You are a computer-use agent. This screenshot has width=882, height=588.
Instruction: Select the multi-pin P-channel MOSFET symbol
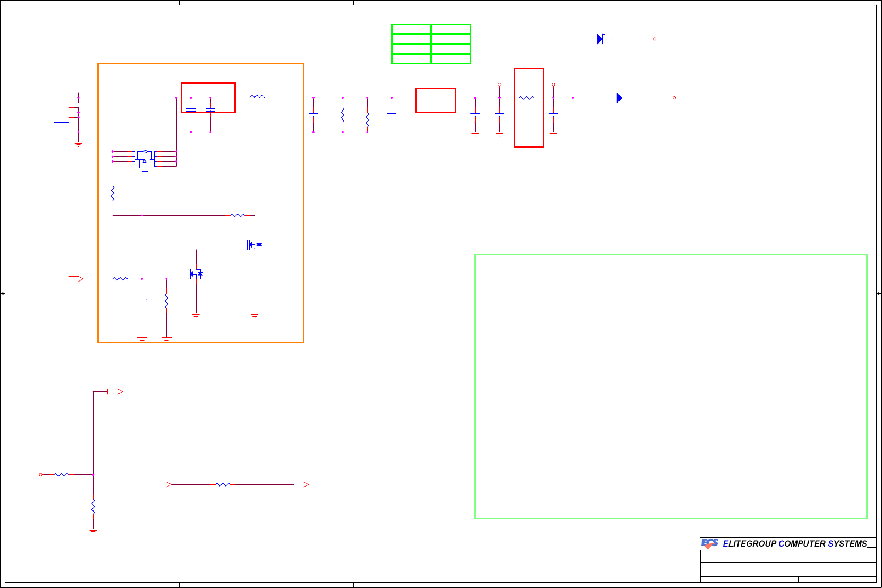145,159
